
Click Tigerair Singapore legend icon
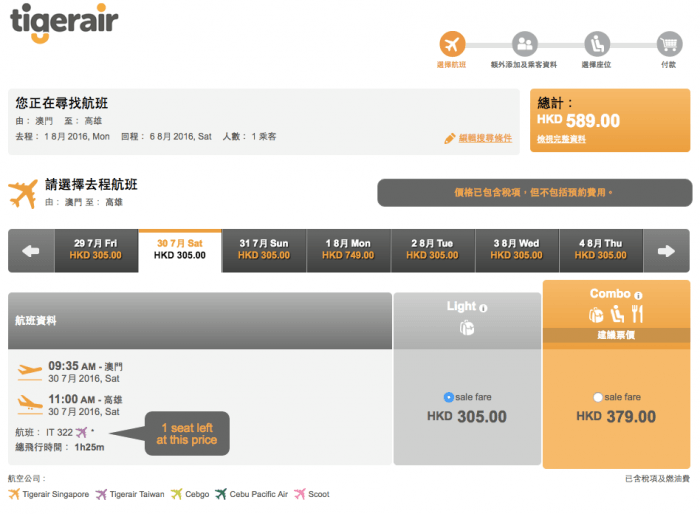tap(14, 494)
